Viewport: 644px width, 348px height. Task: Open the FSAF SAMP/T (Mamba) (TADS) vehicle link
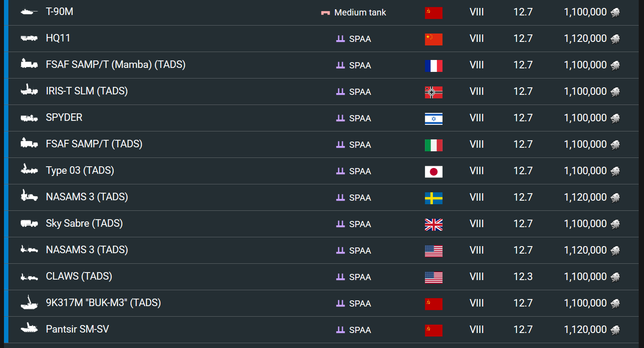(x=115, y=65)
